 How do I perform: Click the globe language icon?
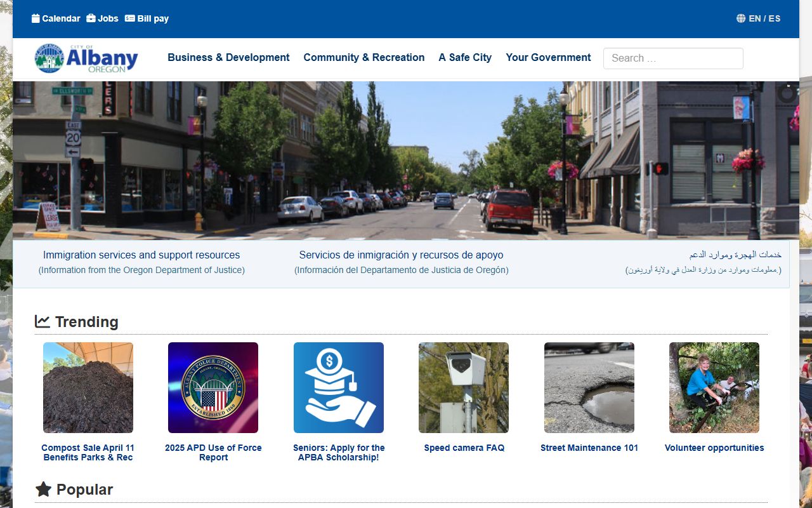[x=741, y=18]
